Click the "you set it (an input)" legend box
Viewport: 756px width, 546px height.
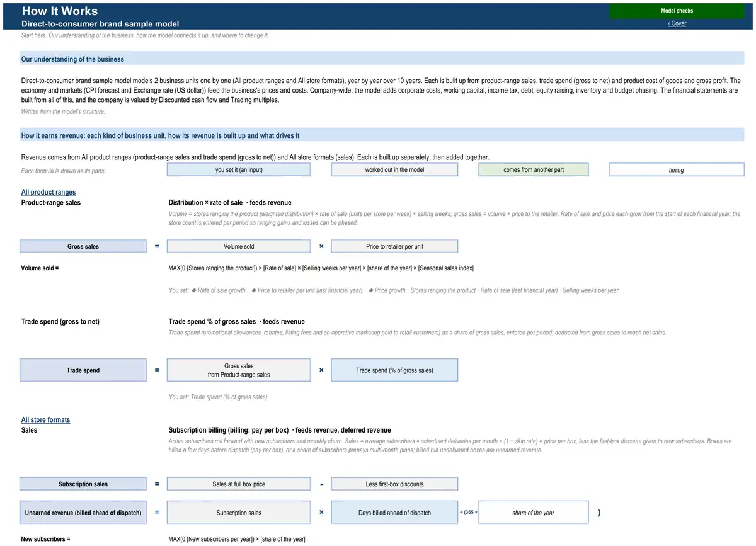coord(239,169)
